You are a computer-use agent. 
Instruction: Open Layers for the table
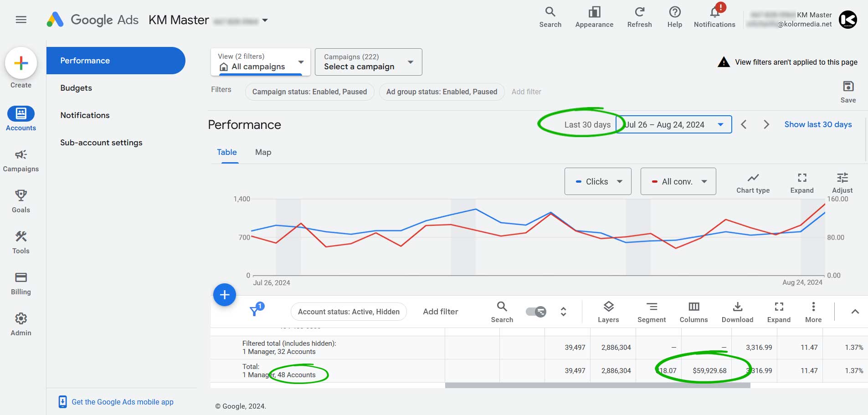(608, 312)
